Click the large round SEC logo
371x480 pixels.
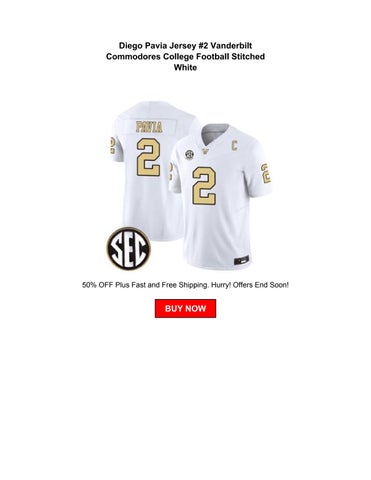(x=128, y=248)
